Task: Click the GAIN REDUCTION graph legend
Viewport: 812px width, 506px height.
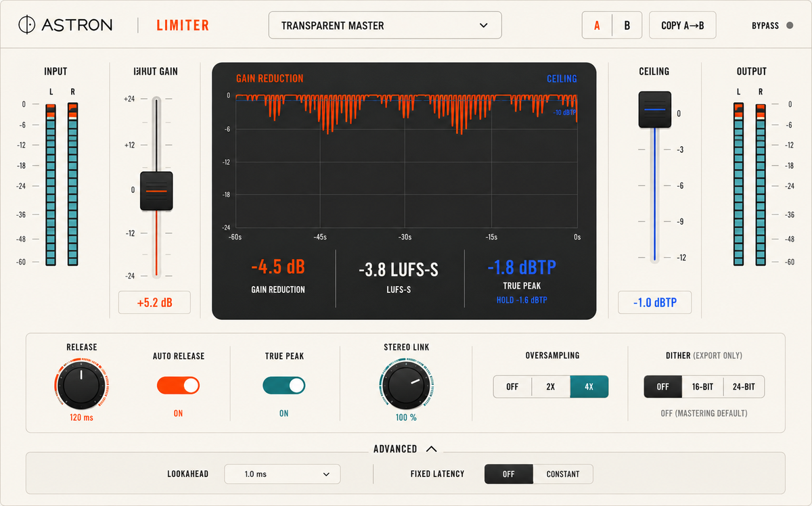Action: click(x=269, y=78)
